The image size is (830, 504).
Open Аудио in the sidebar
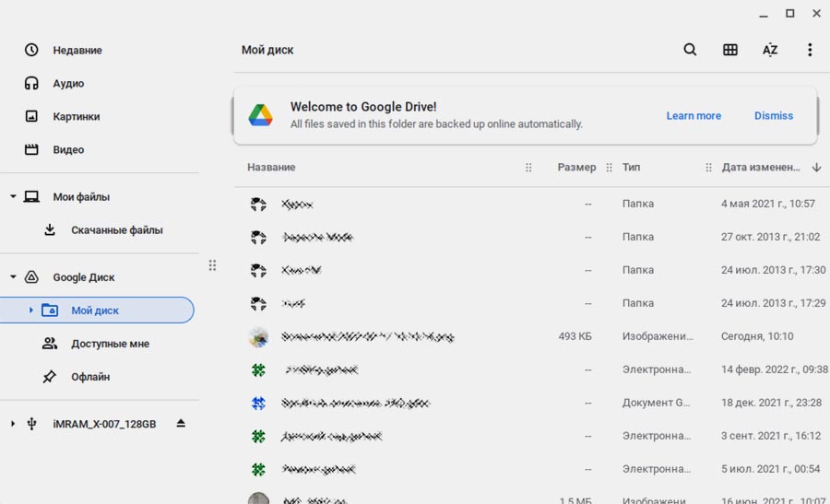point(68,84)
